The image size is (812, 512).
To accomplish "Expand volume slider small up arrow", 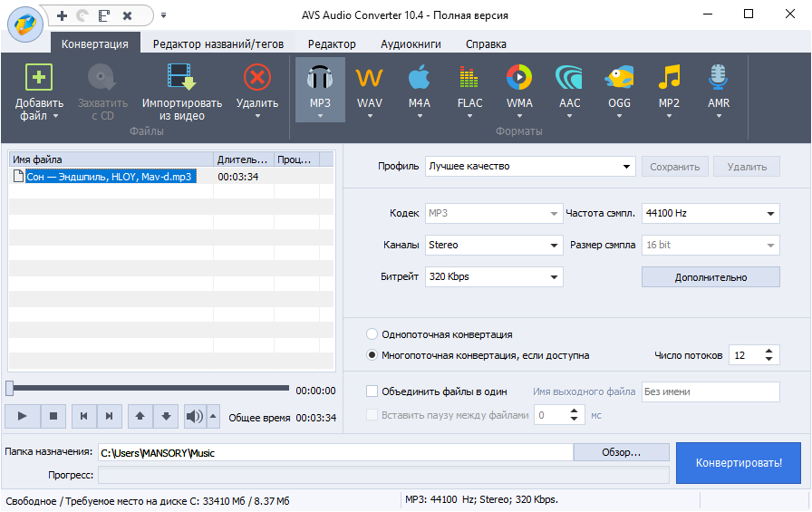I will pyautogui.click(x=213, y=416).
